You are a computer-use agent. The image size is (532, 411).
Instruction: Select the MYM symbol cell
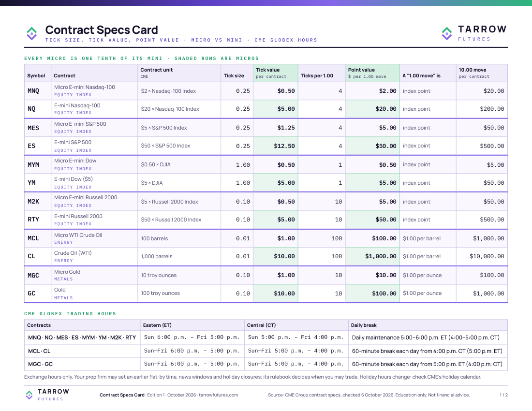click(38, 165)
